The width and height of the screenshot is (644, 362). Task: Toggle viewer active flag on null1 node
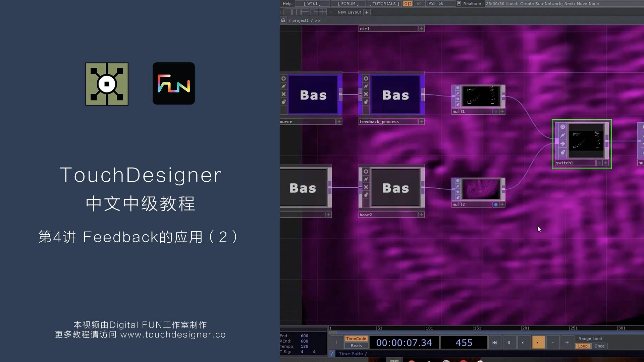(458, 88)
